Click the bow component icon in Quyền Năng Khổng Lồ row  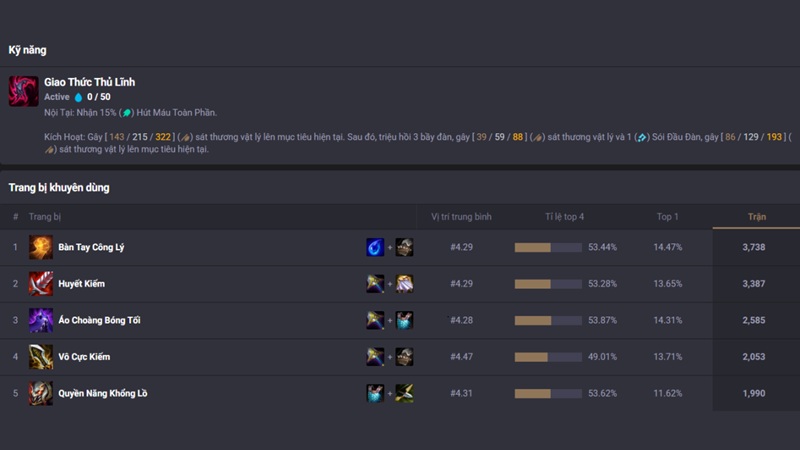[404, 393]
